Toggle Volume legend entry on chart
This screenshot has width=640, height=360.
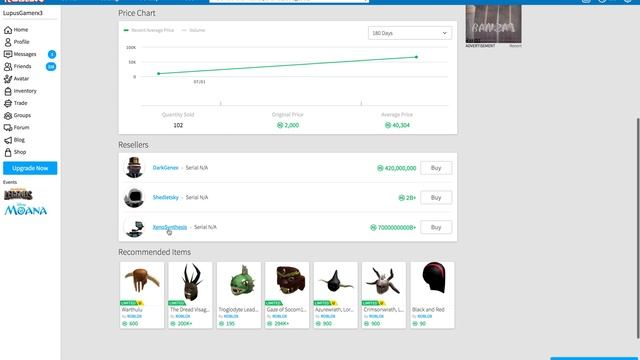pyautogui.click(x=193, y=30)
